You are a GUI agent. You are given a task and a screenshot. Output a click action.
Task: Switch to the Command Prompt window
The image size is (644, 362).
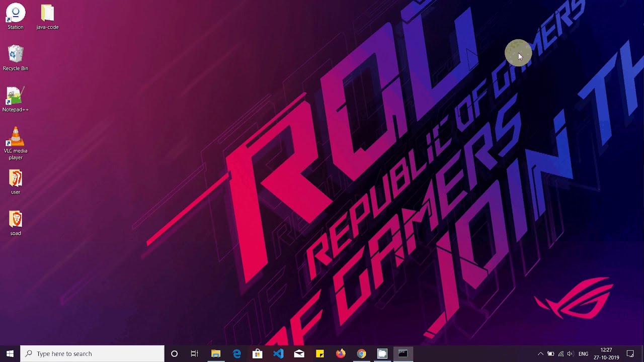point(403,353)
